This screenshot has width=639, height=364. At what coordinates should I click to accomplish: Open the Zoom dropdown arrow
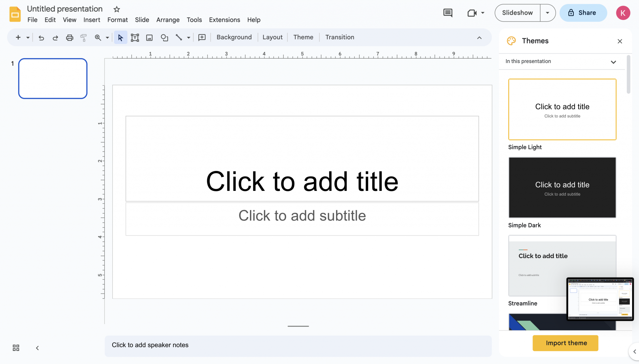(107, 37)
